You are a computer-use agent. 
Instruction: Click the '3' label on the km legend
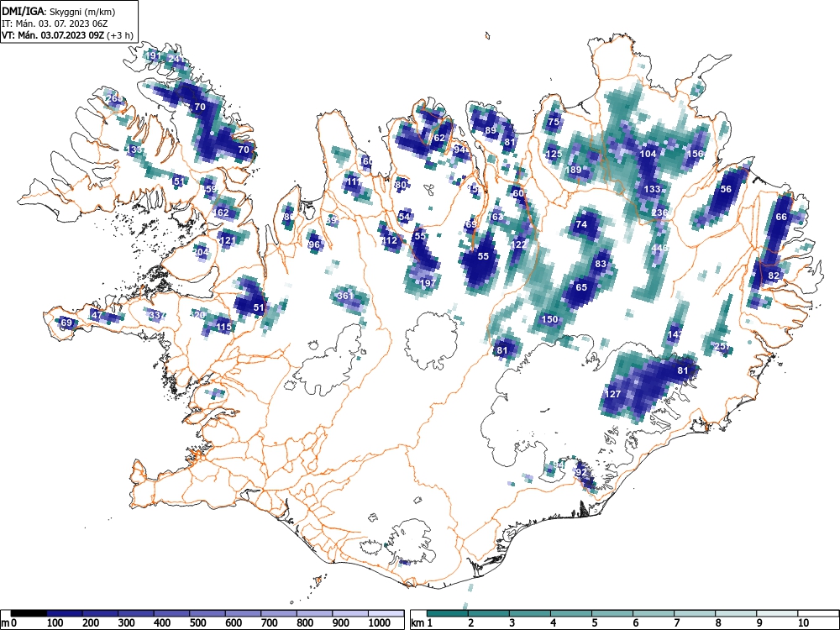(x=512, y=623)
